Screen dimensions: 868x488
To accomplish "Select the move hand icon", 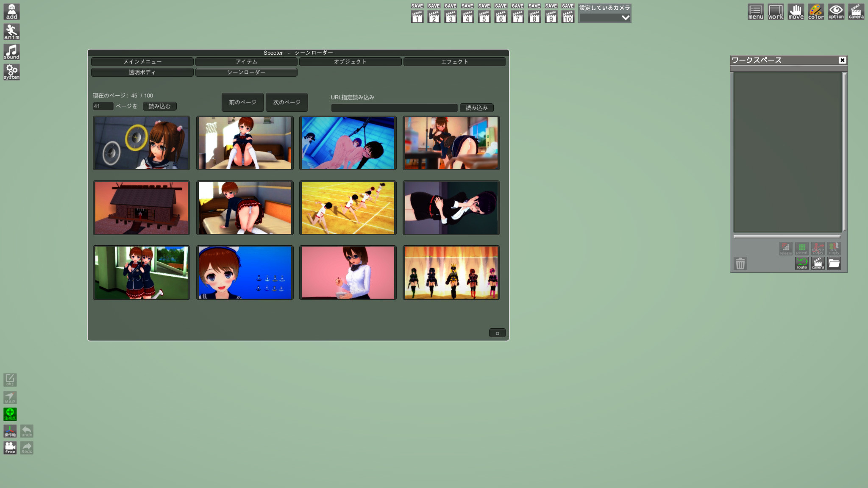I will (796, 11).
